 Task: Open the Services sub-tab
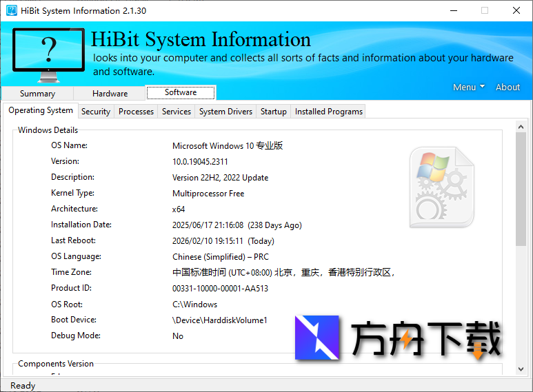(x=177, y=112)
